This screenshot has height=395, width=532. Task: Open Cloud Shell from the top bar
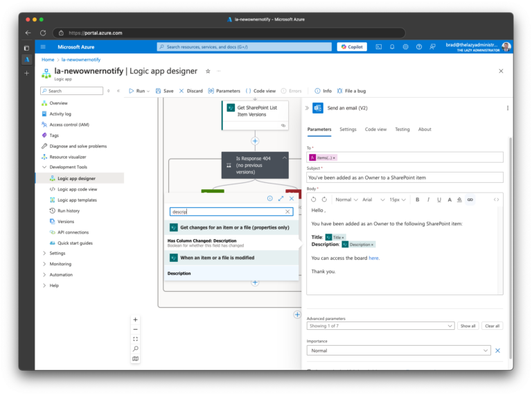coord(379,47)
